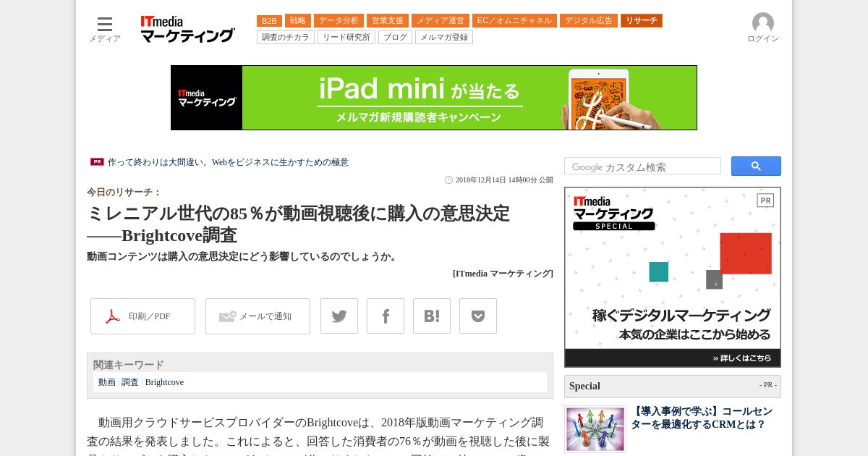Image resolution: width=868 pixels, height=456 pixels.
Task: Click the 稼ぐデジタルマーケティング special ad
Action: coord(673,277)
